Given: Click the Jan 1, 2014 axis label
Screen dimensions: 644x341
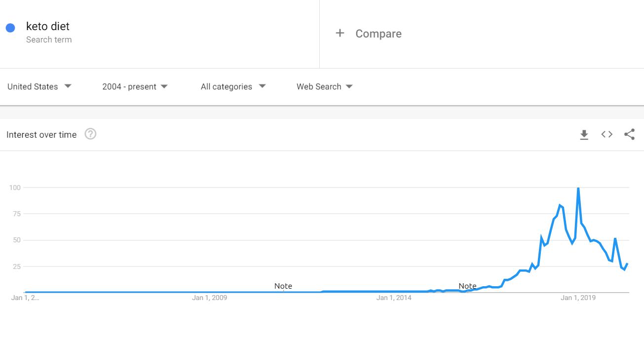Looking at the screenshot, I should coord(394,298).
